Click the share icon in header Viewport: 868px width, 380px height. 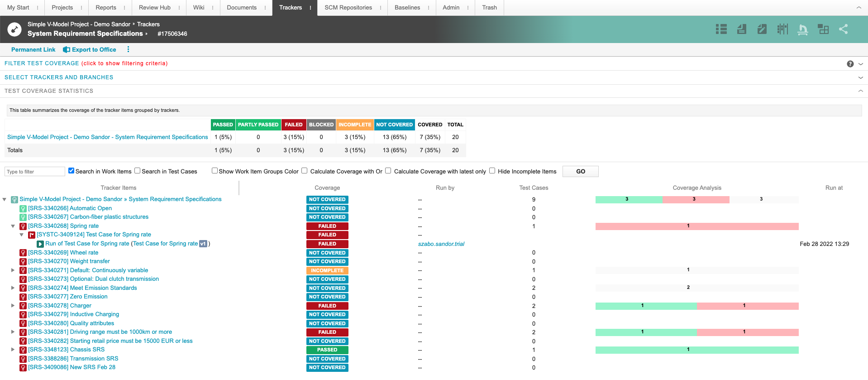844,29
